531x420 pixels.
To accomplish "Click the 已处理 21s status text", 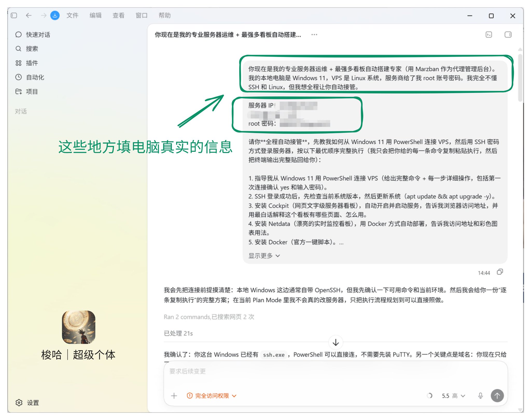I will point(178,333).
